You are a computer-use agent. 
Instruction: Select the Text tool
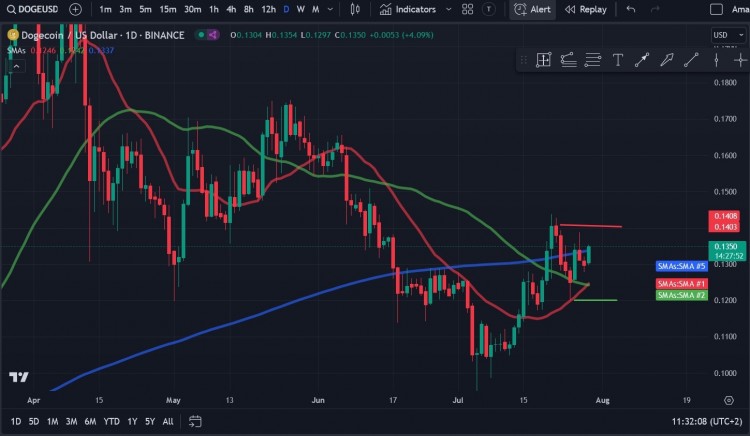[x=618, y=60]
